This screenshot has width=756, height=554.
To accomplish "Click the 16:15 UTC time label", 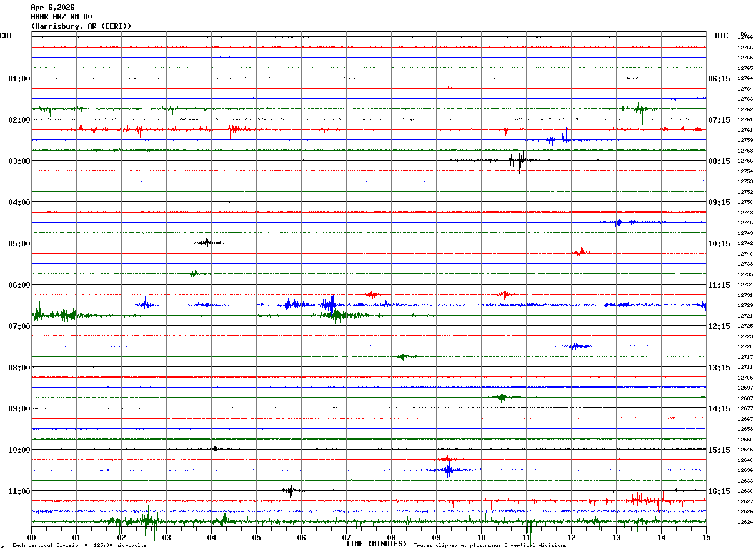I will tap(719, 491).
